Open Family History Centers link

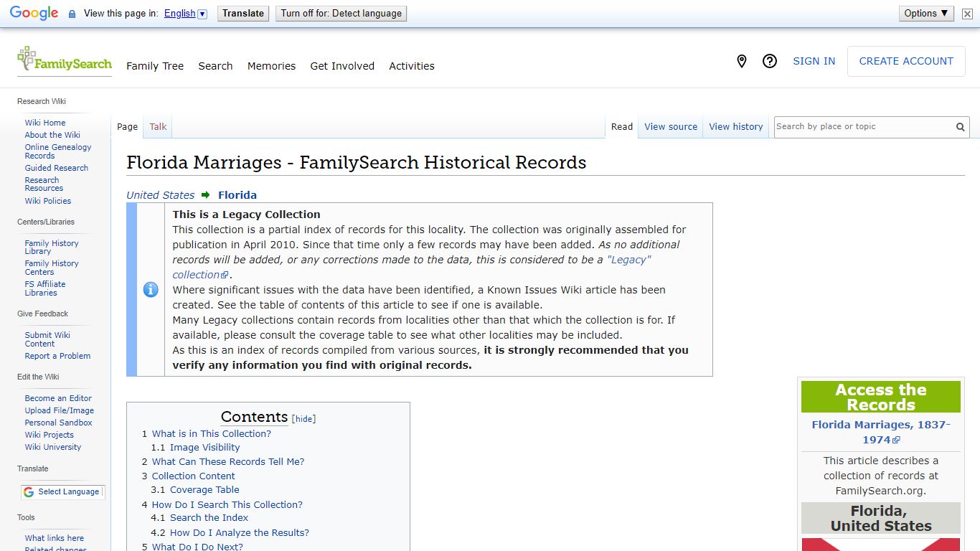coord(52,268)
